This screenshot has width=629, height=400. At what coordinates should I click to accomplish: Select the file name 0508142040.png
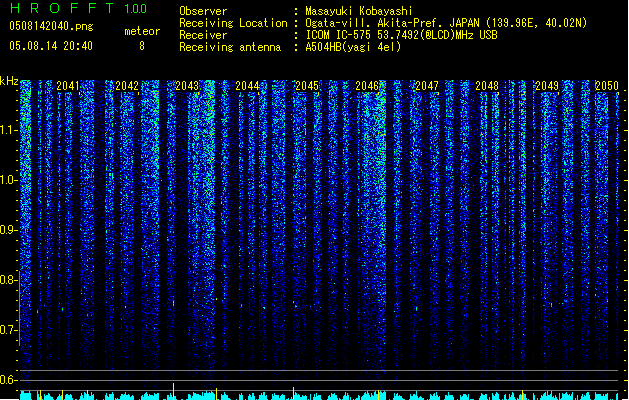[51, 26]
